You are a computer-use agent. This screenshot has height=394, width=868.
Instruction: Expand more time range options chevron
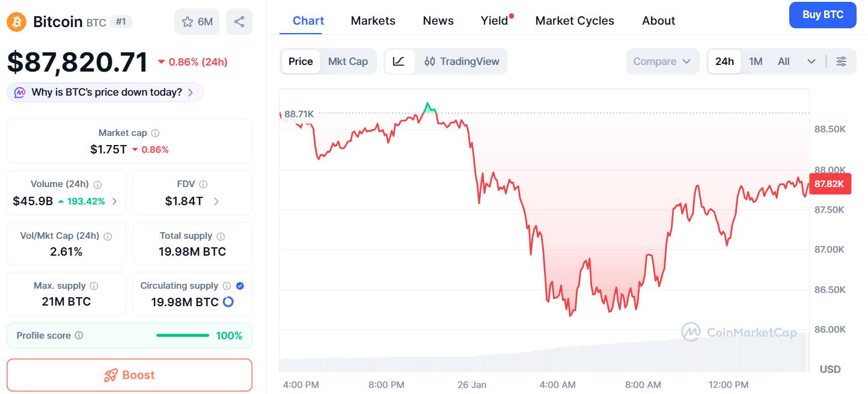[811, 61]
